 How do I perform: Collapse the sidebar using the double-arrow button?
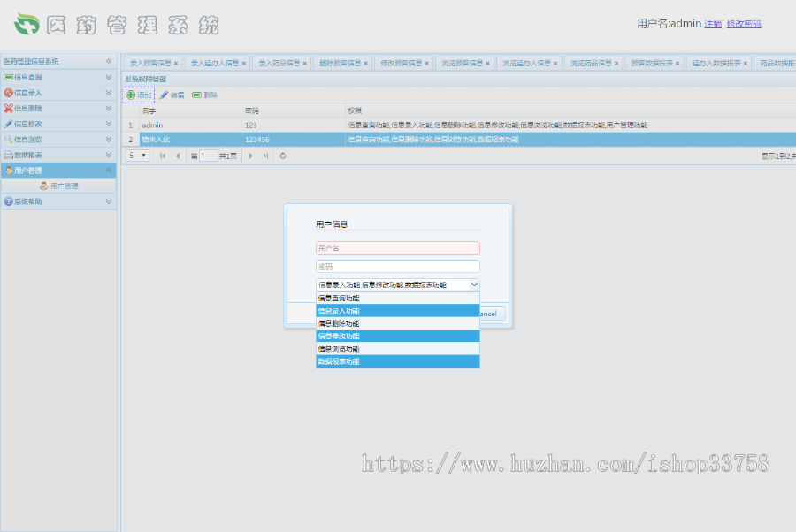coord(109,60)
